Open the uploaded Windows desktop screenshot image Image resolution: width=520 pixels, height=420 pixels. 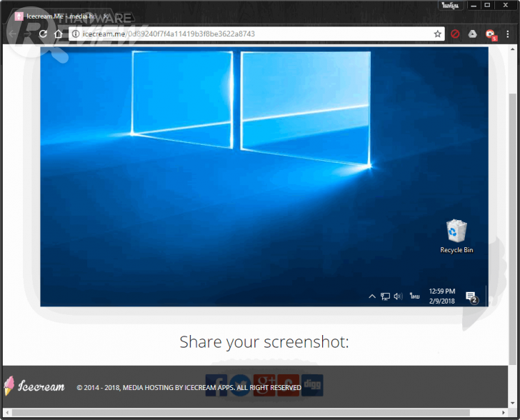(264, 176)
